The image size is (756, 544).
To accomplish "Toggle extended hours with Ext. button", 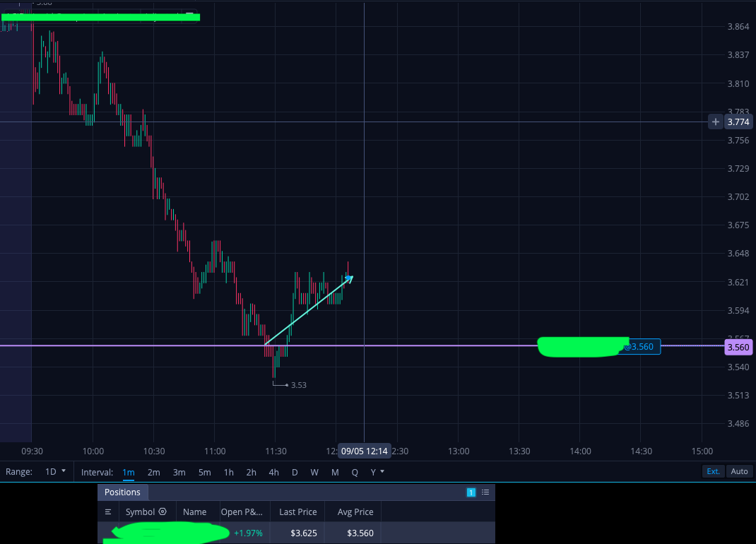I will pyautogui.click(x=713, y=472).
